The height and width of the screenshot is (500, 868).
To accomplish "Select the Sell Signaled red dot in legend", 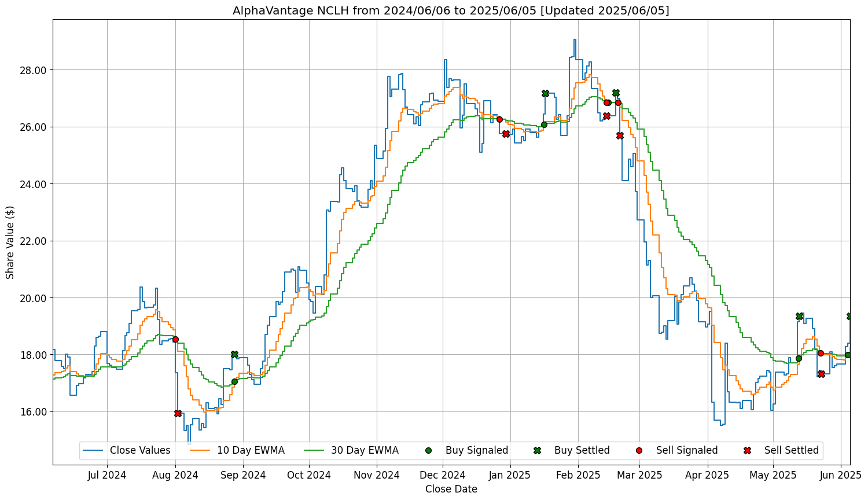I will point(639,450).
